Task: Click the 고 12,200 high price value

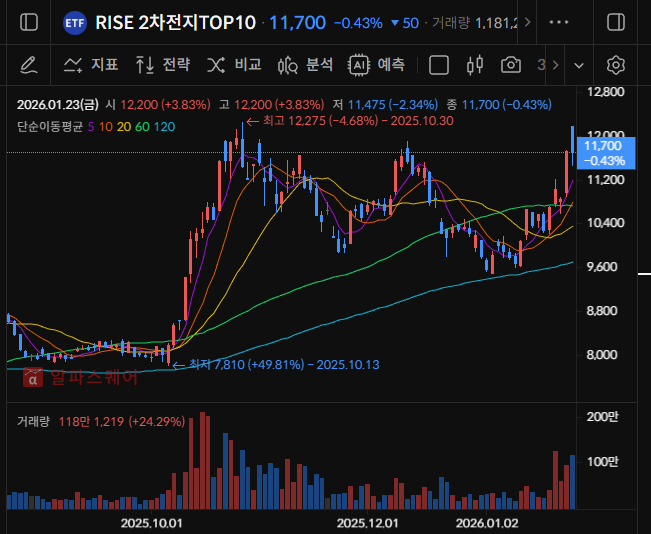Action: point(272,105)
